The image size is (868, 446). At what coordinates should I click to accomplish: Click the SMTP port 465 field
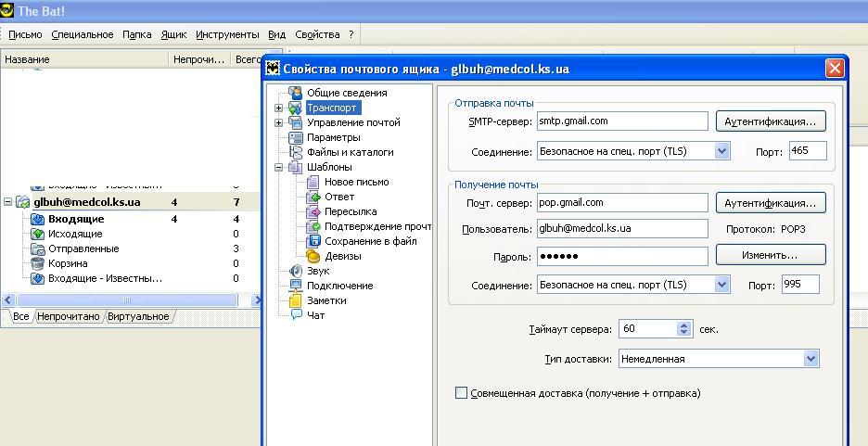808,150
